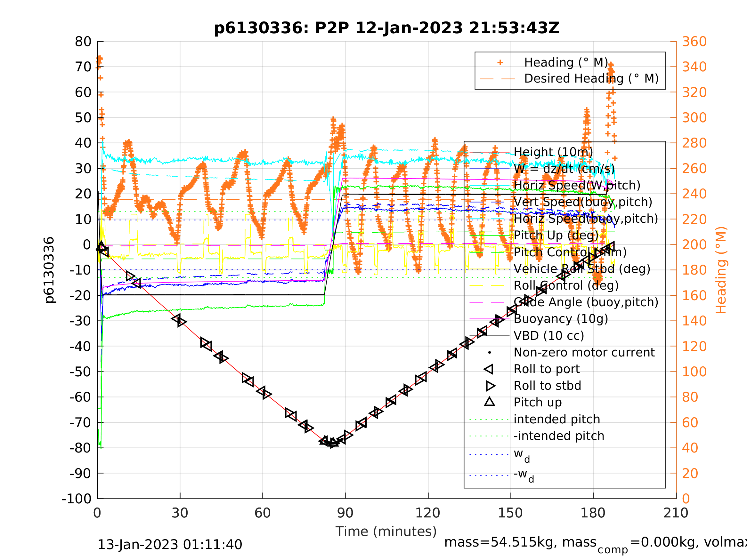Screen dimensions: 747x560
Task: Click the left axis tick label -80
Action: [81, 448]
